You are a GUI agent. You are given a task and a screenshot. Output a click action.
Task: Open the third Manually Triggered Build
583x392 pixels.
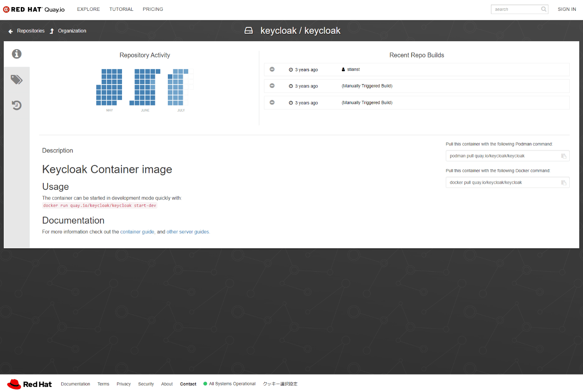coord(416,102)
